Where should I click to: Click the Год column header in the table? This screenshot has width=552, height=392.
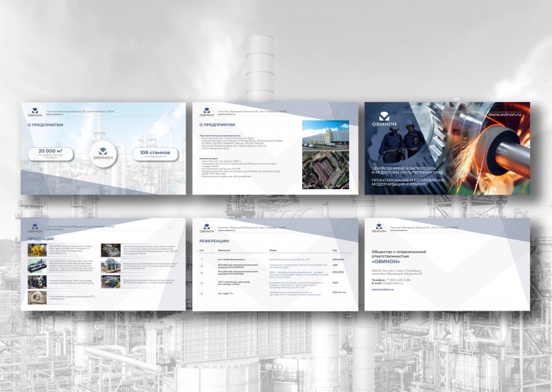(335, 251)
